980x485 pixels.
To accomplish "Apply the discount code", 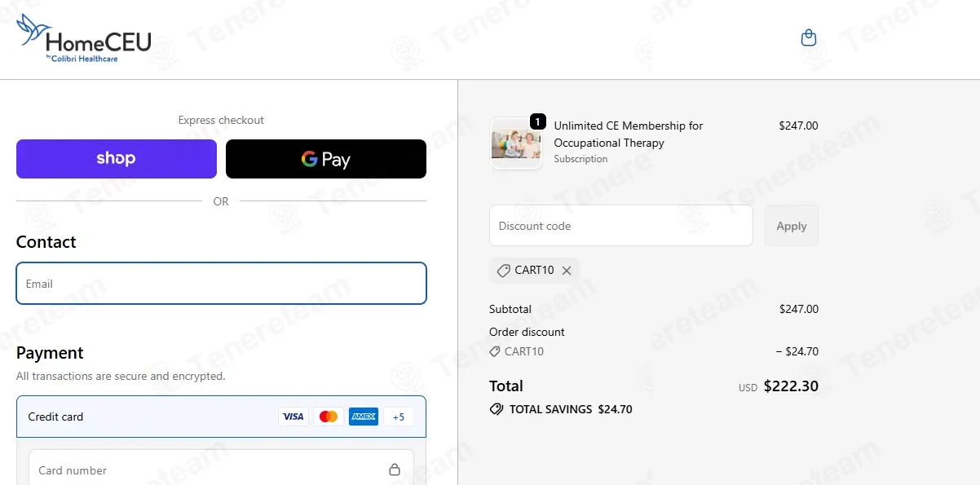I will (x=791, y=226).
